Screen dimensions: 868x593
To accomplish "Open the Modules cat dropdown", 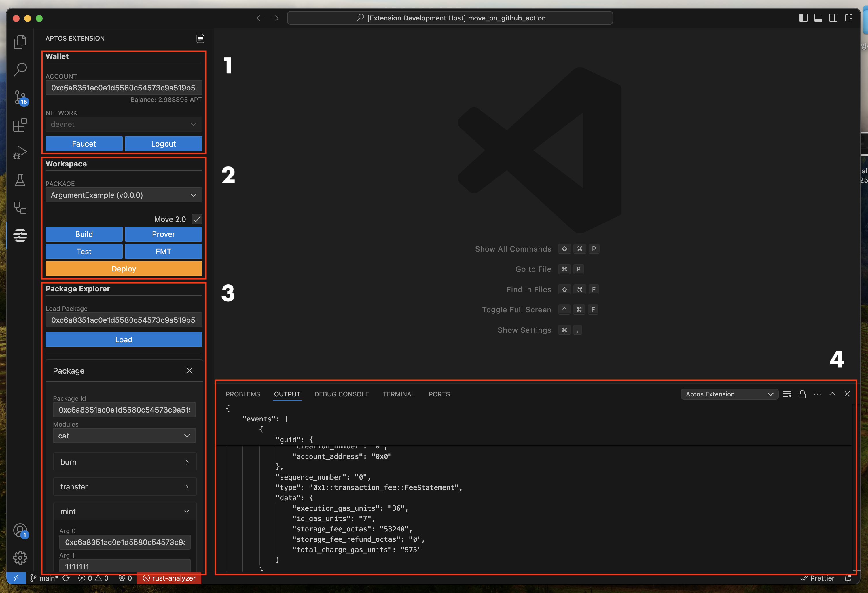I will coord(124,436).
